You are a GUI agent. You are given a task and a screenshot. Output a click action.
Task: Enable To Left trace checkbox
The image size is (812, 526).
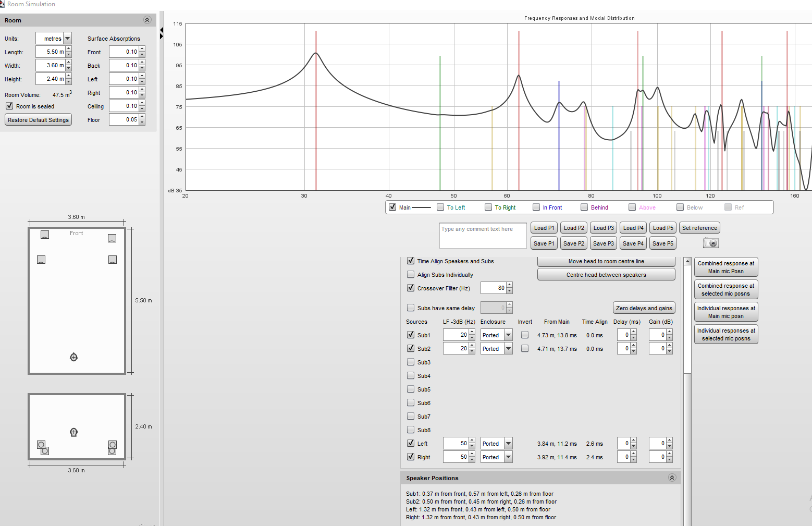pyautogui.click(x=440, y=207)
